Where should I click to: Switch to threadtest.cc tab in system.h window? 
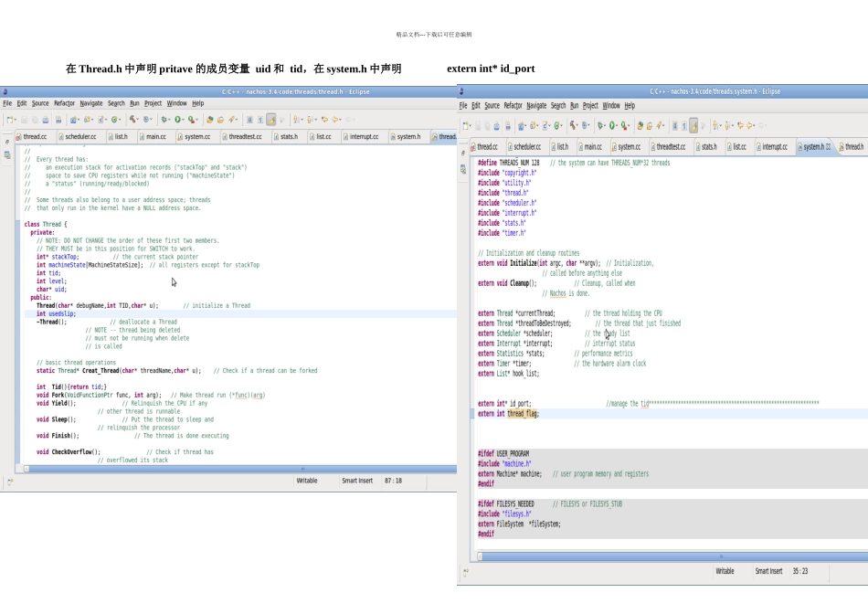tap(670, 146)
